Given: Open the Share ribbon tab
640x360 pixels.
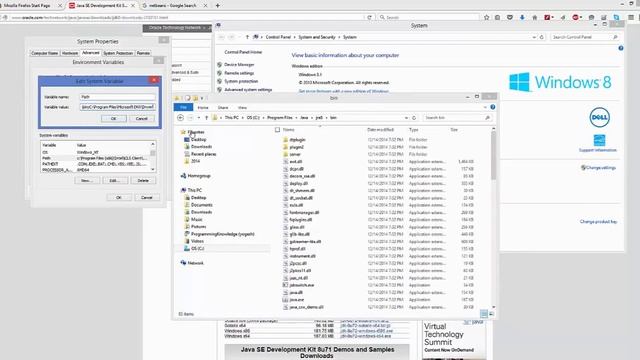Looking at the screenshot, I should (x=223, y=107).
